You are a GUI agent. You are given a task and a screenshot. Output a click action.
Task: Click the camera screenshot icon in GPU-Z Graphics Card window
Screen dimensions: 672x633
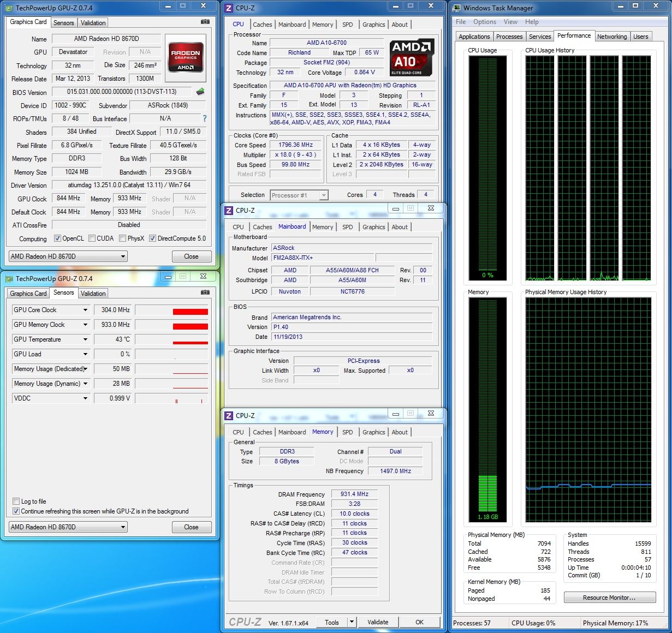click(x=205, y=22)
